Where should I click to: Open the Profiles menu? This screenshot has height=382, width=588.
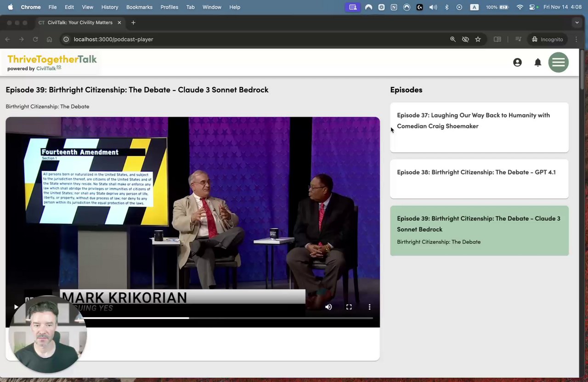pyautogui.click(x=170, y=7)
